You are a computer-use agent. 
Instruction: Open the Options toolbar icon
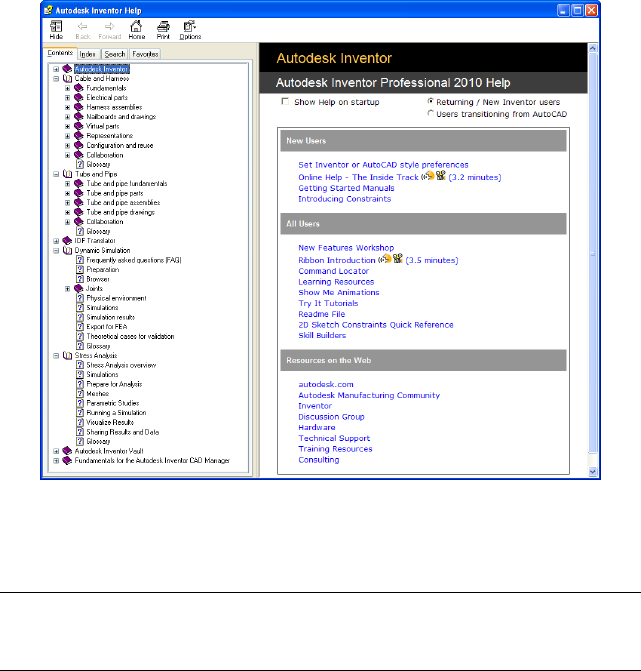pos(190,27)
